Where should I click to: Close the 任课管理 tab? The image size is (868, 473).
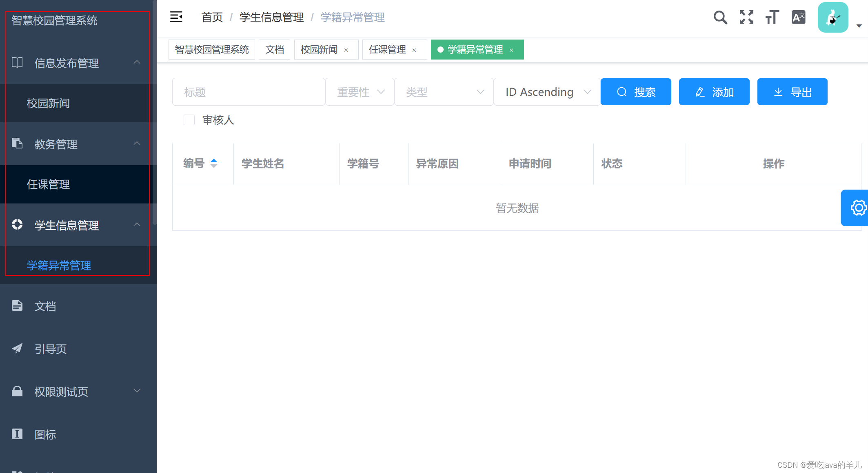(x=414, y=50)
